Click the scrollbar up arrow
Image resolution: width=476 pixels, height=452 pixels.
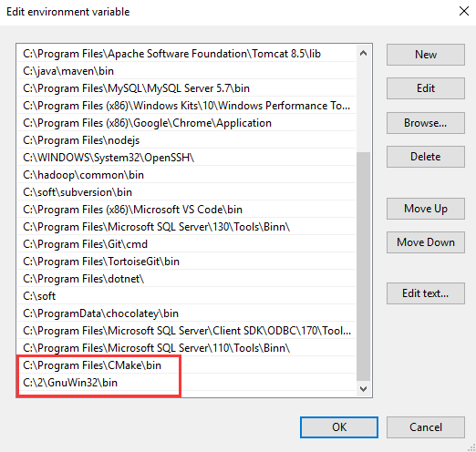point(363,54)
